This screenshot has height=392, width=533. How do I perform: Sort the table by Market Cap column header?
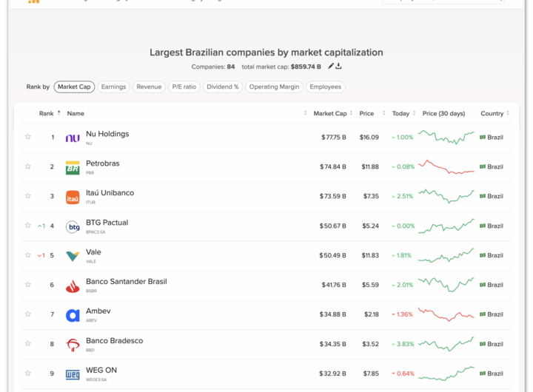[329, 113]
